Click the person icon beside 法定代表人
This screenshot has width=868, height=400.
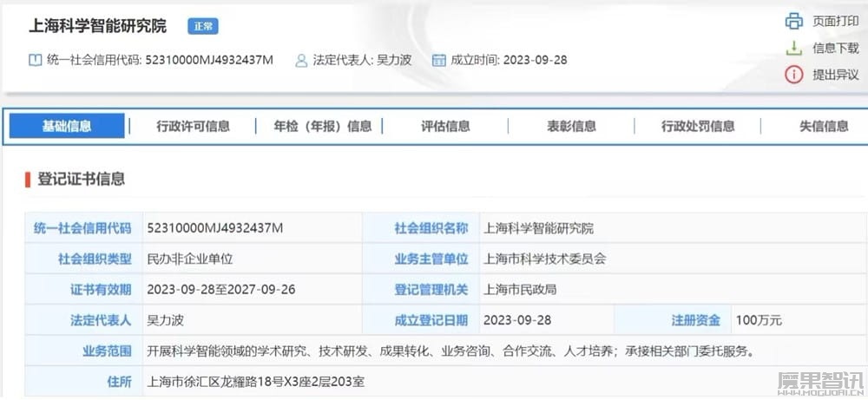pyautogui.click(x=301, y=60)
